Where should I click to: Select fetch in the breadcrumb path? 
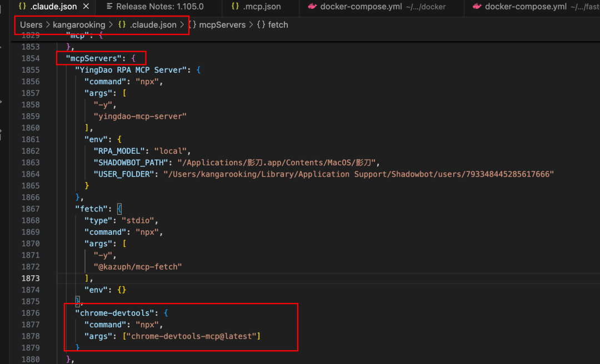coord(278,25)
